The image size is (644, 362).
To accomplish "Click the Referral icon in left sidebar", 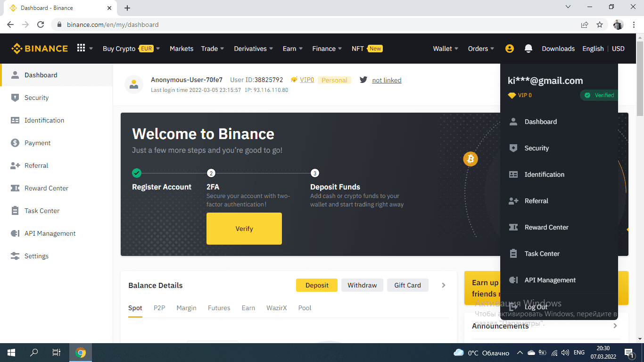I will (15, 165).
